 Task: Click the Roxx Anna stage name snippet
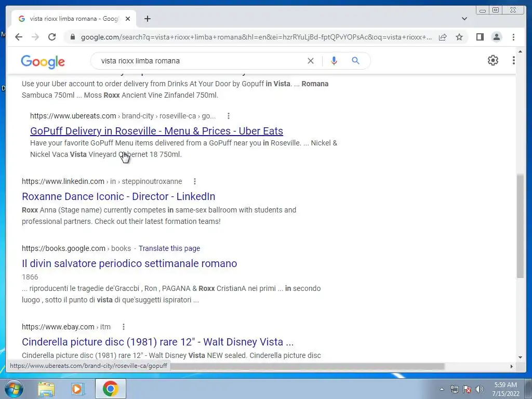click(x=159, y=216)
